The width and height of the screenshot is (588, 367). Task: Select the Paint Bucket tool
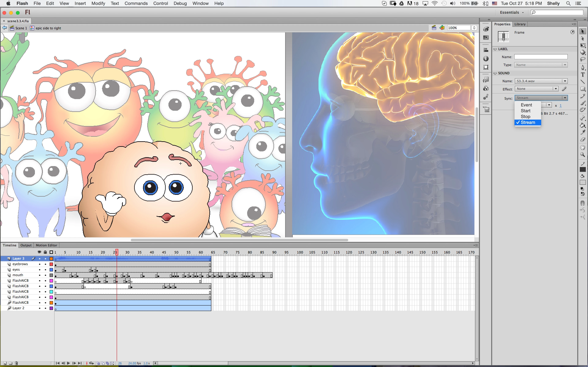(x=582, y=125)
